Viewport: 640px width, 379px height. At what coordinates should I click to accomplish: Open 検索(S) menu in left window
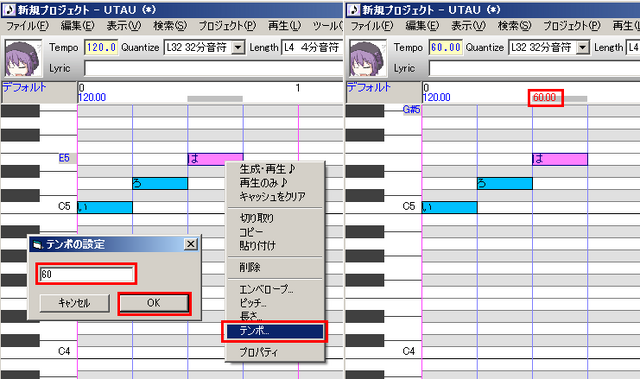[x=170, y=26]
